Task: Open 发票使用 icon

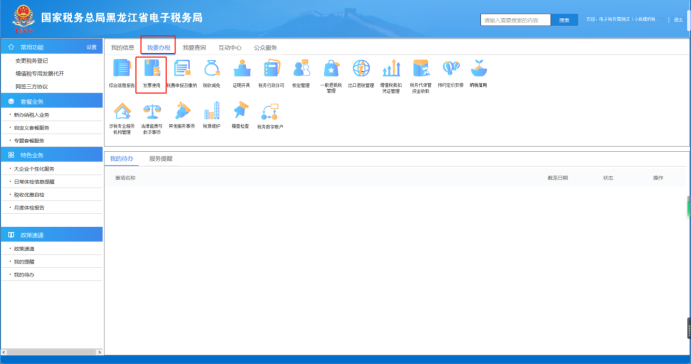Action: (x=152, y=68)
